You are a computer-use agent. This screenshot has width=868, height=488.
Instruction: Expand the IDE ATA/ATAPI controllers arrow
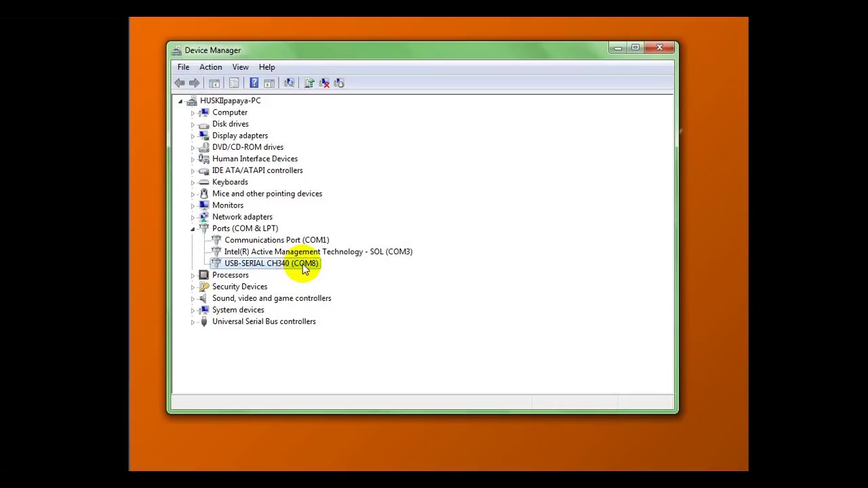click(193, 171)
